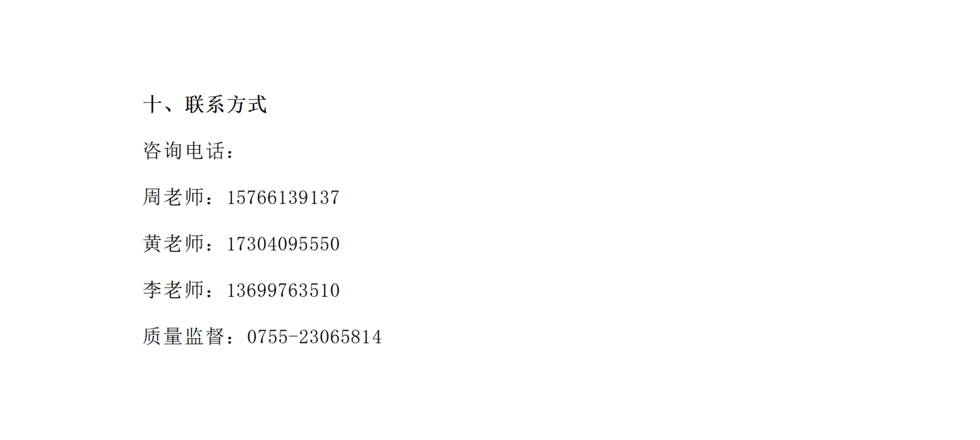980x440 pixels.
Task: Click the colon after 咨询电话
Action: 229,152
